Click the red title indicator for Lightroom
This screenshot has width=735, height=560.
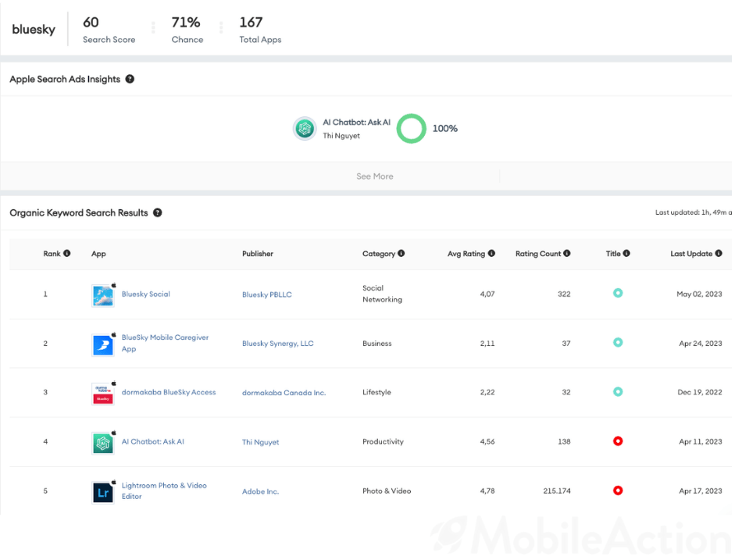(618, 490)
